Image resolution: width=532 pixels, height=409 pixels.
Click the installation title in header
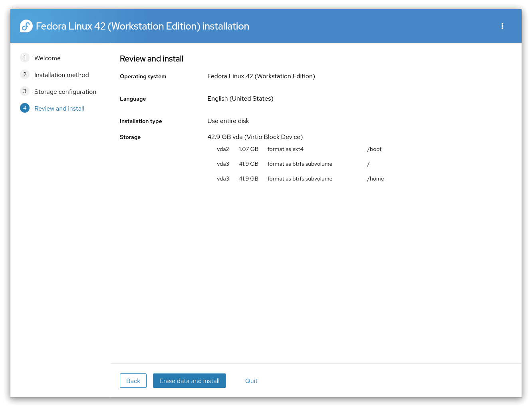pyautogui.click(x=143, y=26)
